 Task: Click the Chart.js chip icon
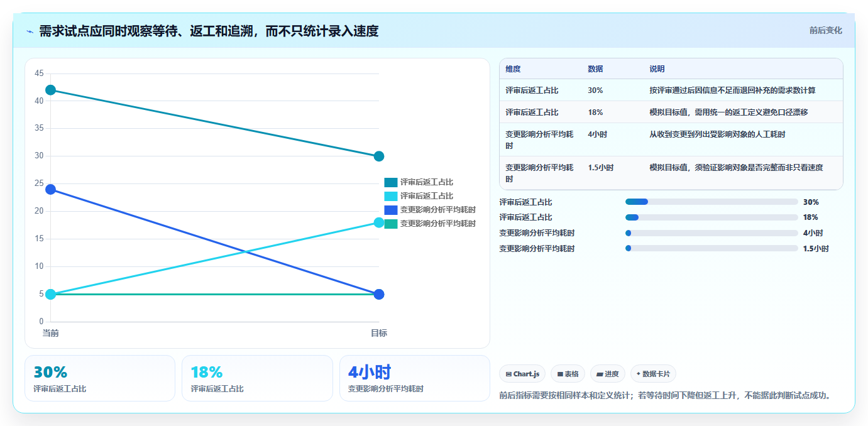pos(508,374)
